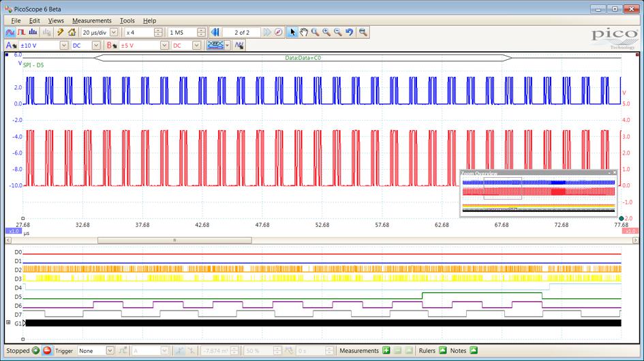Activate the arrow selection pointer tool
This screenshot has width=644, height=361.
tap(292, 32)
